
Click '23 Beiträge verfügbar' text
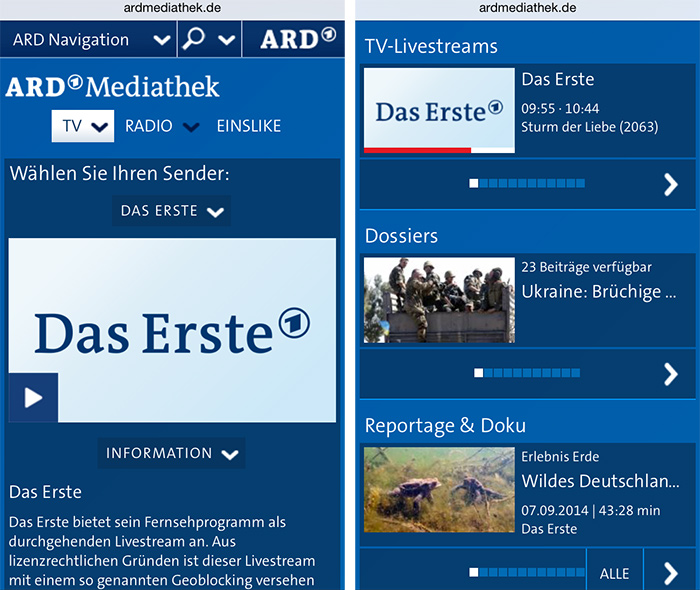coord(587,267)
